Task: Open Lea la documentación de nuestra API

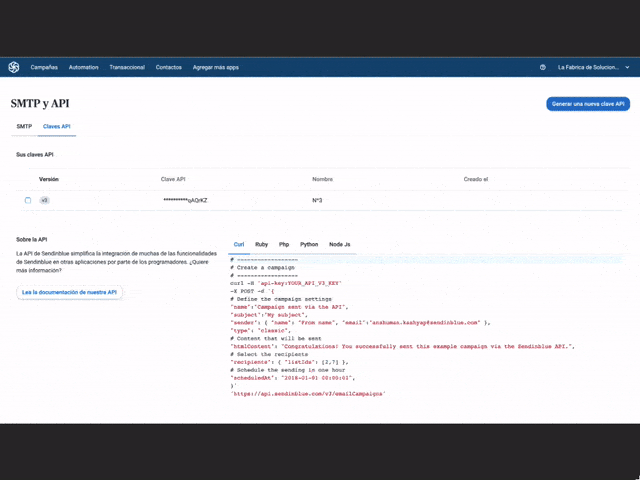Action: (x=69, y=292)
